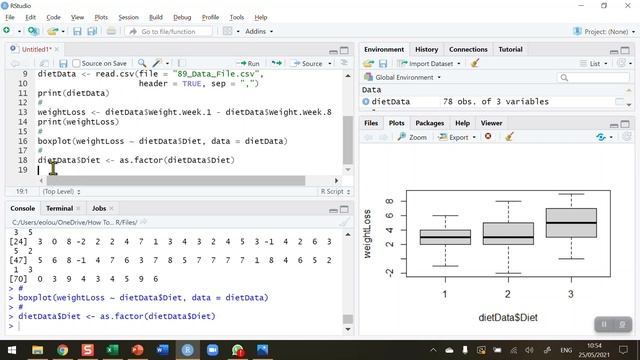Click the Windows Start button
Screen dimensions: 640x360
click(12, 350)
